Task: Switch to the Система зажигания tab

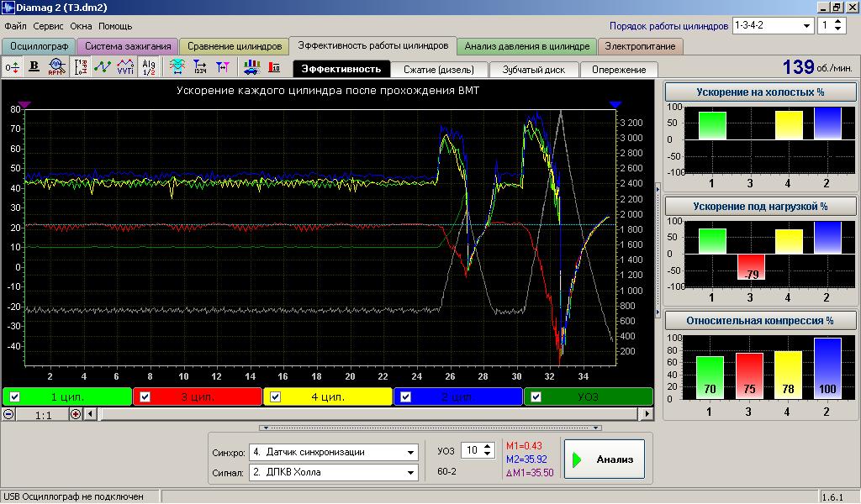Action: 128,46
